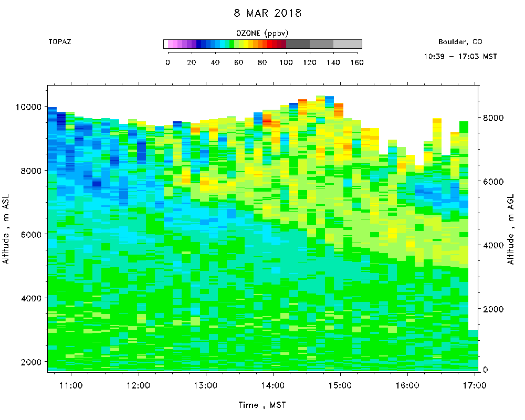This screenshot has width=525, height=420.
Task: Click the time axis label '14:00'
Action: tap(273, 385)
